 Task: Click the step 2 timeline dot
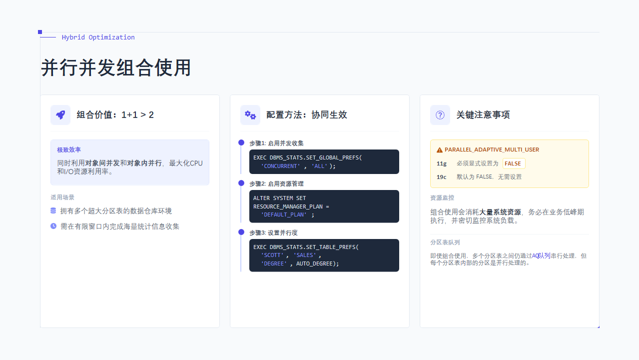241,183
